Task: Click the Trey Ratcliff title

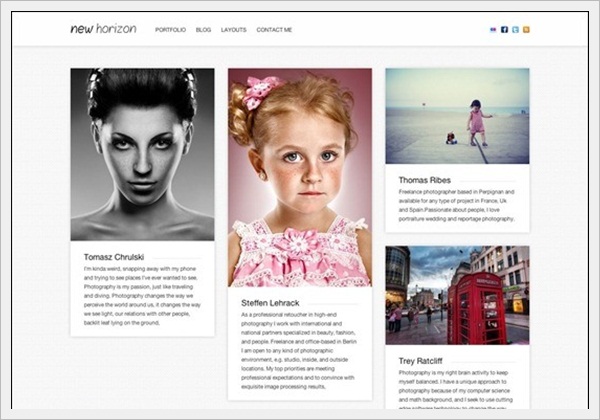Action: [420, 361]
